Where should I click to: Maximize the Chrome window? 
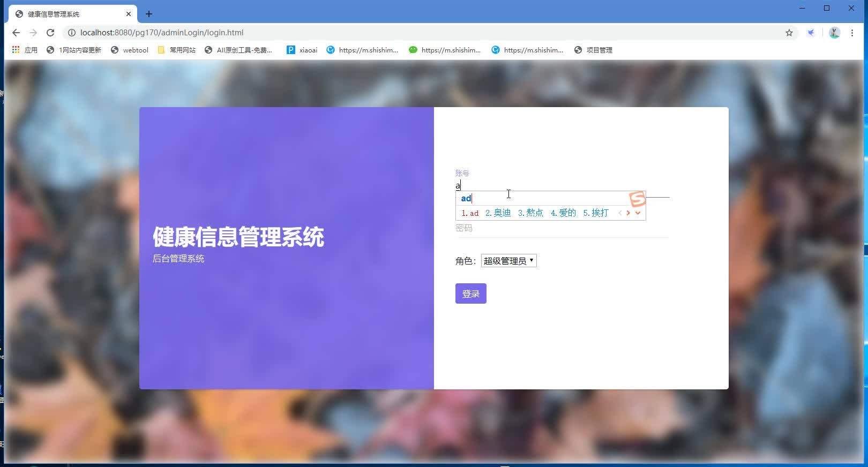tap(827, 8)
